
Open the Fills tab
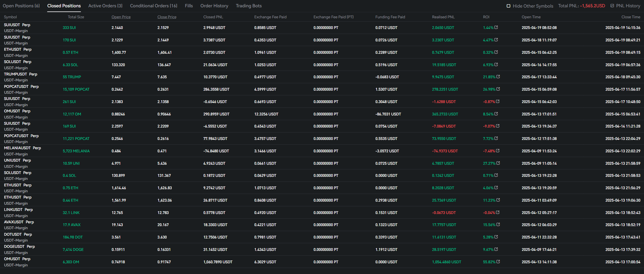pos(189,6)
